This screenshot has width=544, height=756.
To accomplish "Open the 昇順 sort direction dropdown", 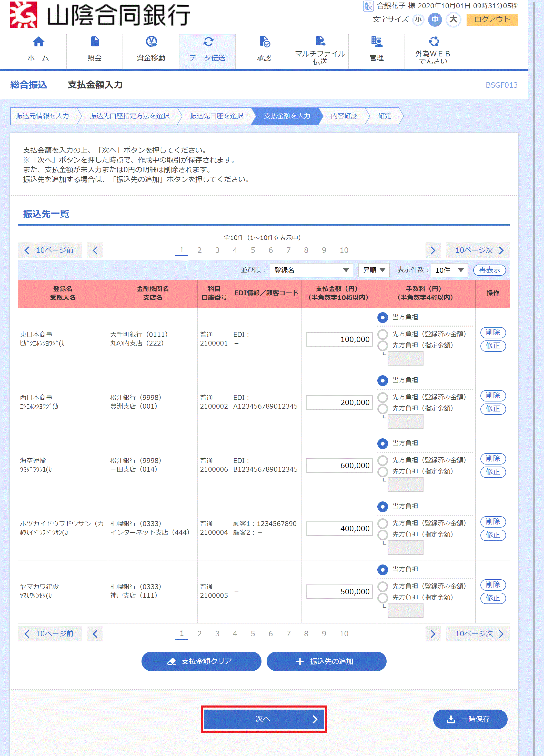I will [374, 270].
